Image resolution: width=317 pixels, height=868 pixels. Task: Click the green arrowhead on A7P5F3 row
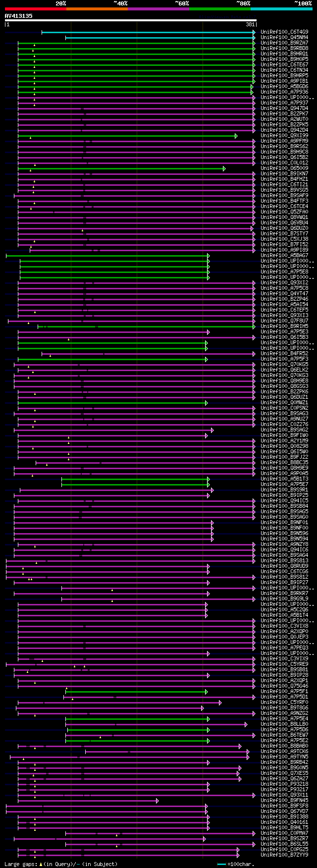click(x=207, y=359)
